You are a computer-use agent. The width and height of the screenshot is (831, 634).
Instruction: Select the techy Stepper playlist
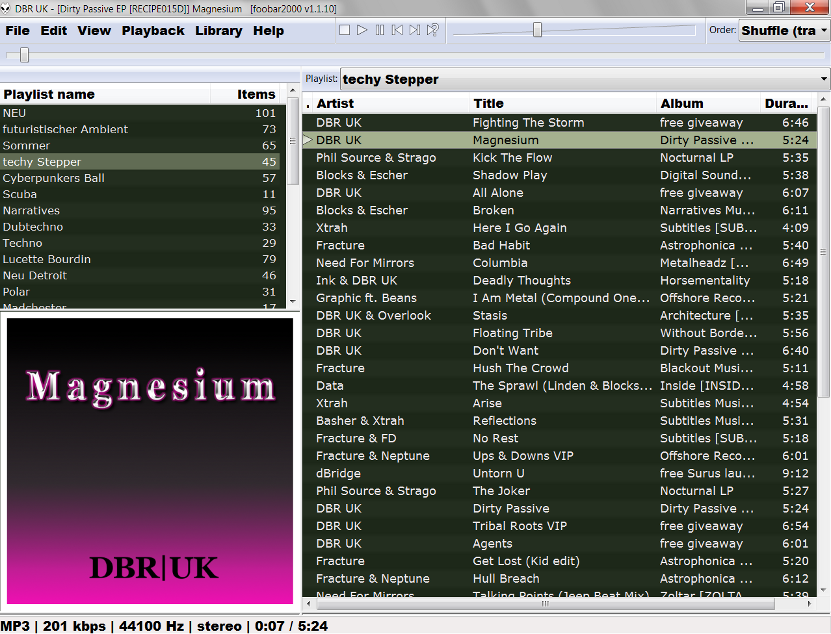point(139,162)
